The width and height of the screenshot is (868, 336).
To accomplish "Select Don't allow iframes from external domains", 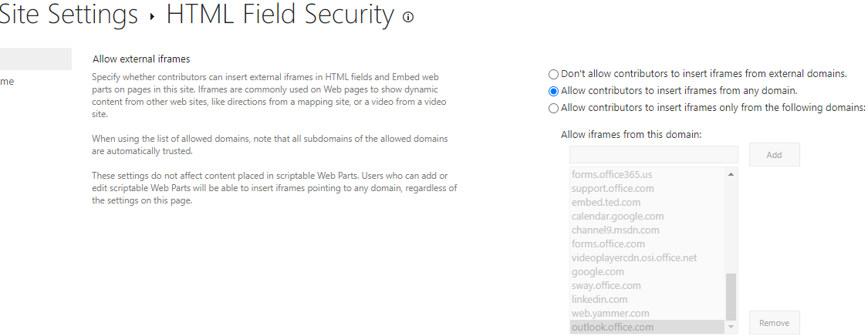I will pos(553,74).
